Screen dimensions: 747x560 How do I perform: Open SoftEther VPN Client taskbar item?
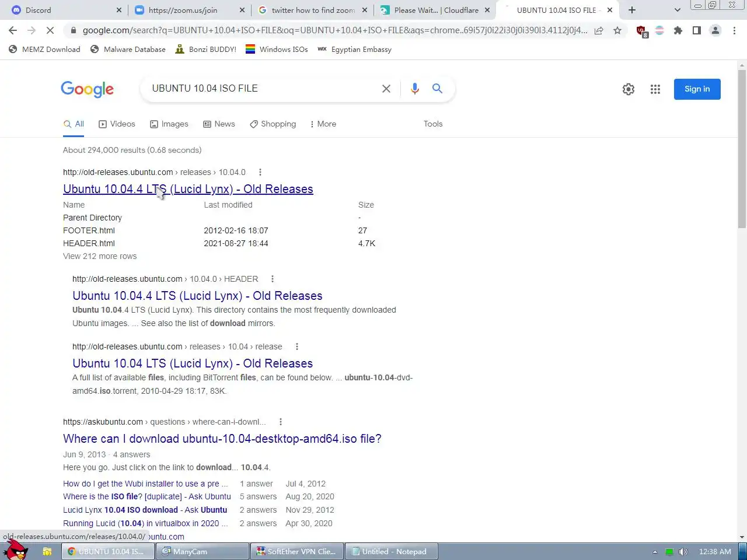(296, 551)
